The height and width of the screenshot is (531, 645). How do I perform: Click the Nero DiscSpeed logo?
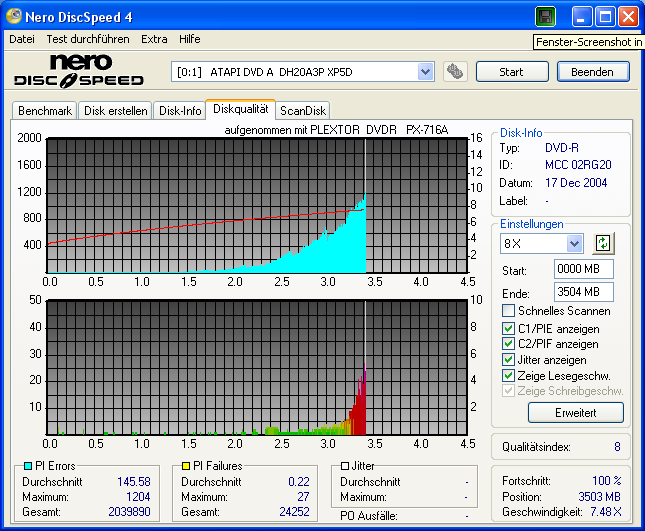point(78,71)
